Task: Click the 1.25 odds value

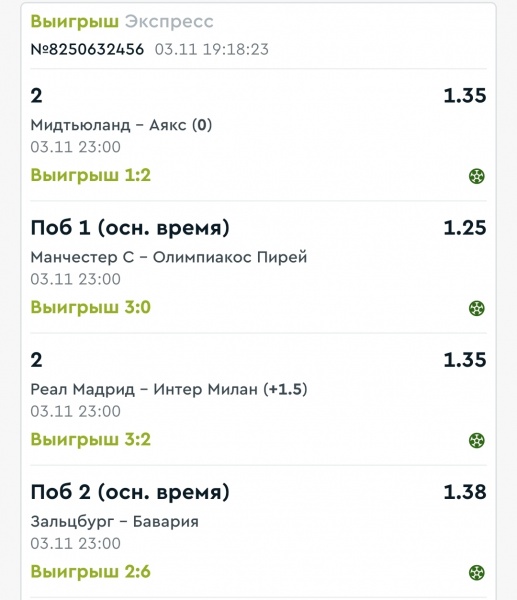Action: [465, 228]
